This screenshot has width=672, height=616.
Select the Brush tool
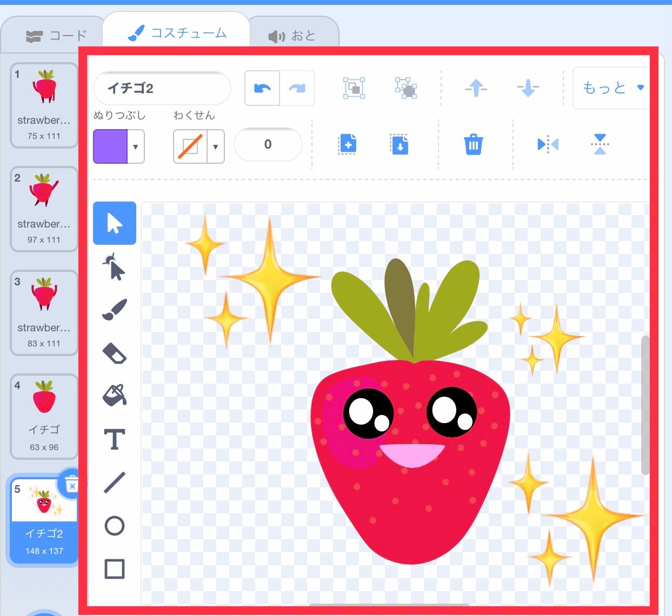click(114, 309)
